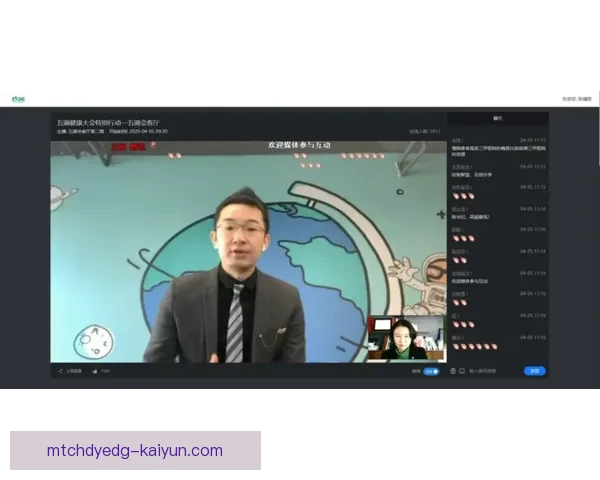The image size is (600, 480).
Task: Click the 分享直播 share label
Action: click(x=74, y=371)
